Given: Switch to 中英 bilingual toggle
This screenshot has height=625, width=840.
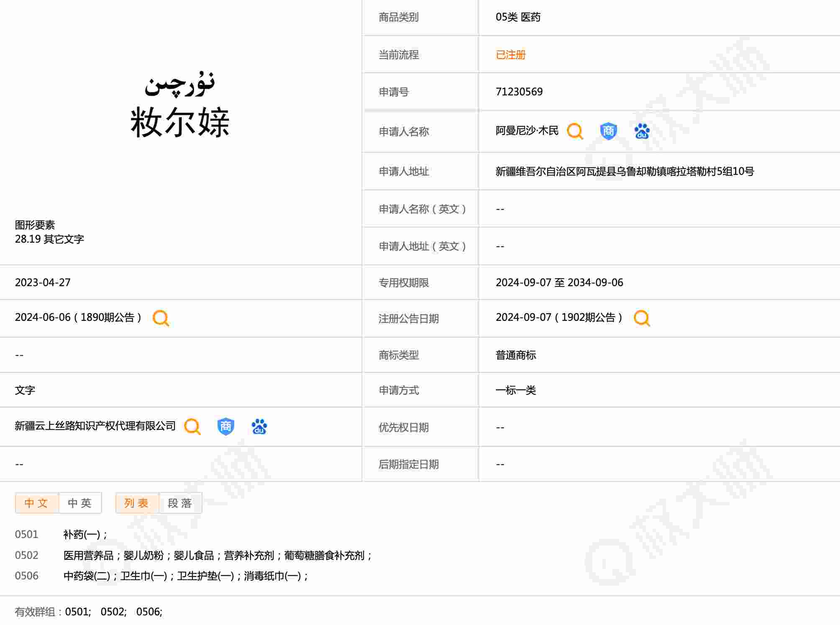Looking at the screenshot, I should point(79,503).
